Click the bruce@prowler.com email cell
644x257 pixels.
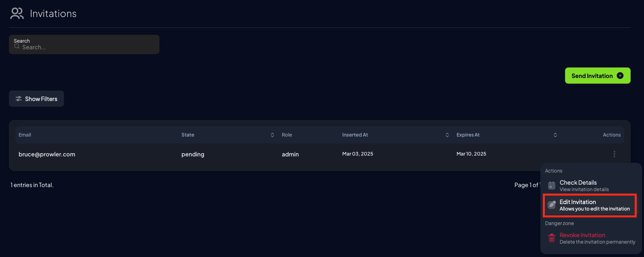click(47, 154)
